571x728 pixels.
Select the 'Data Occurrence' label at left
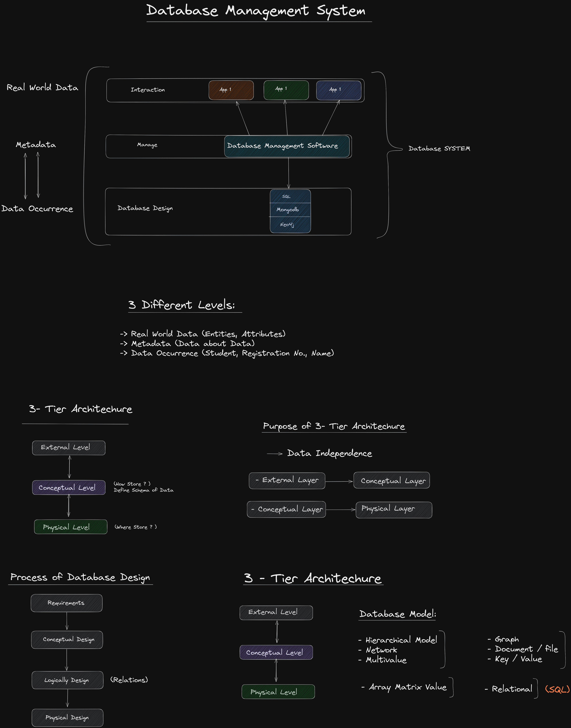(x=37, y=208)
